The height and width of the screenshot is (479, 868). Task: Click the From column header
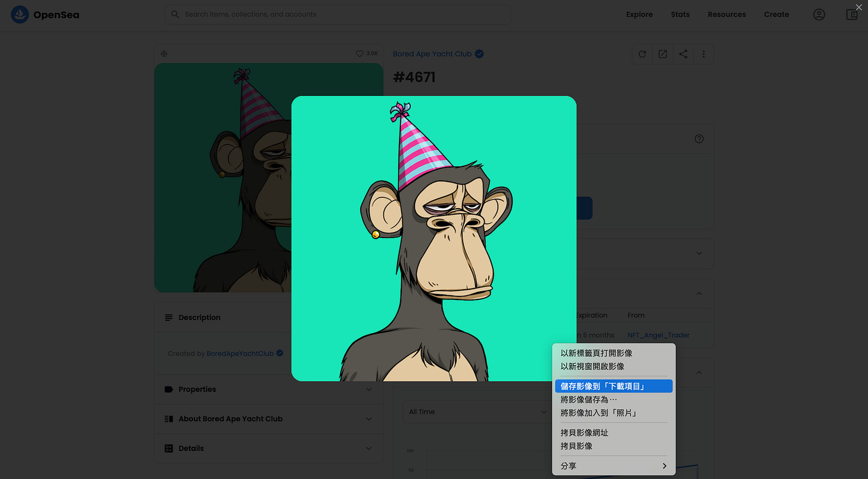point(636,315)
